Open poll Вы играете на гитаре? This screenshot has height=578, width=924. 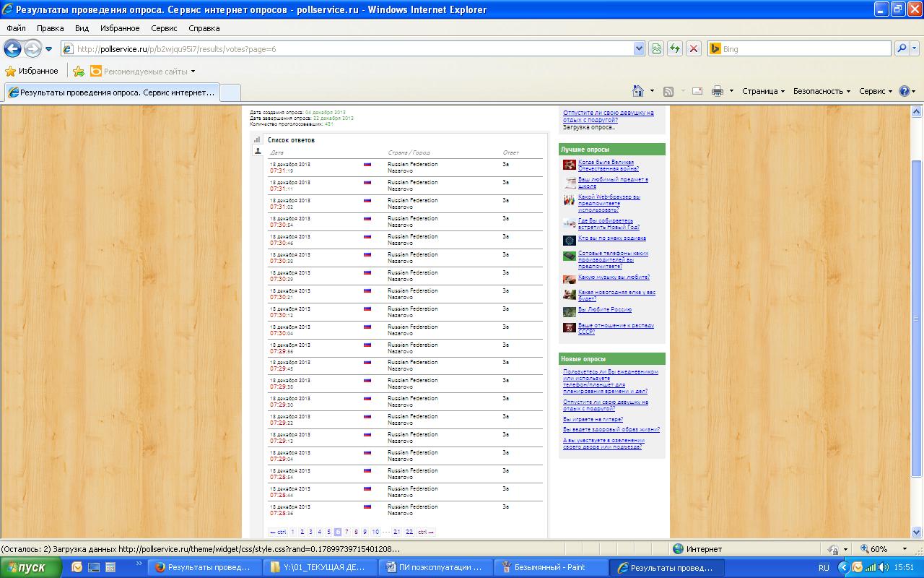tap(593, 419)
